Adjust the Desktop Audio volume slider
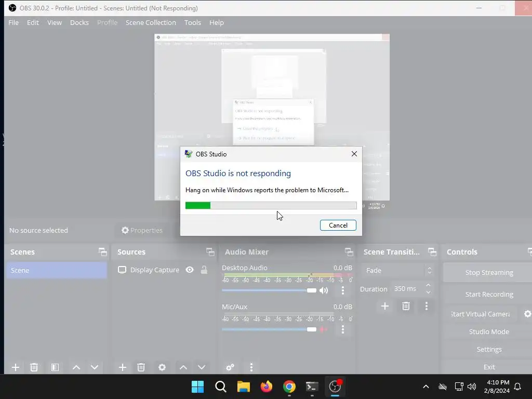The height and width of the screenshot is (399, 532). pos(269,290)
